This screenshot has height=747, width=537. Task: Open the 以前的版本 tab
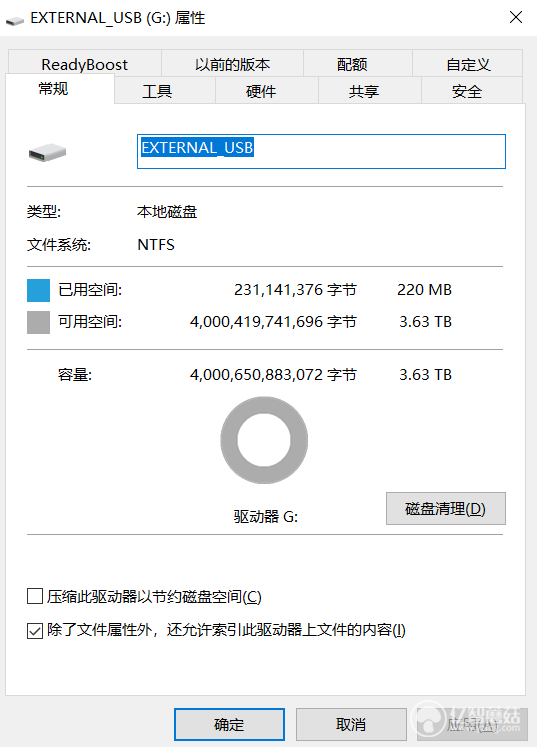(x=232, y=64)
